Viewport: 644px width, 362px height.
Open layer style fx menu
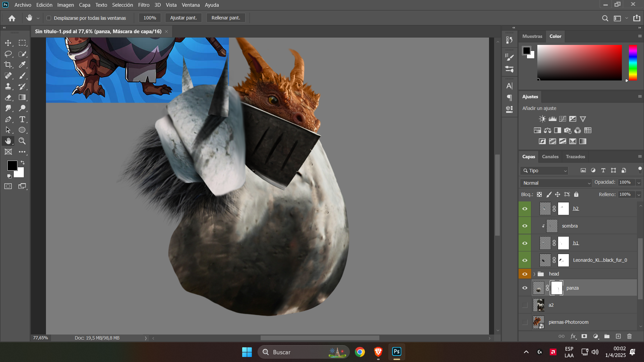pyautogui.click(x=573, y=336)
